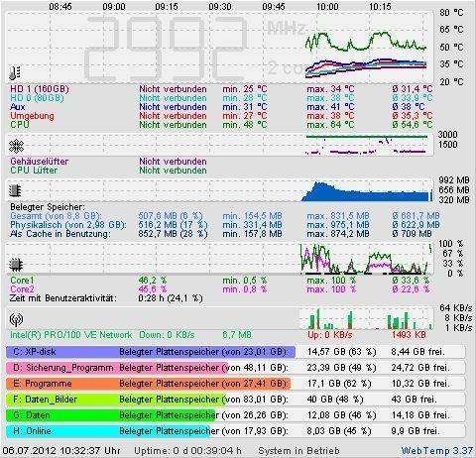Click HD 1 min. 25 °C value
The height and width of the screenshot is (458, 476).
pyautogui.click(x=245, y=89)
